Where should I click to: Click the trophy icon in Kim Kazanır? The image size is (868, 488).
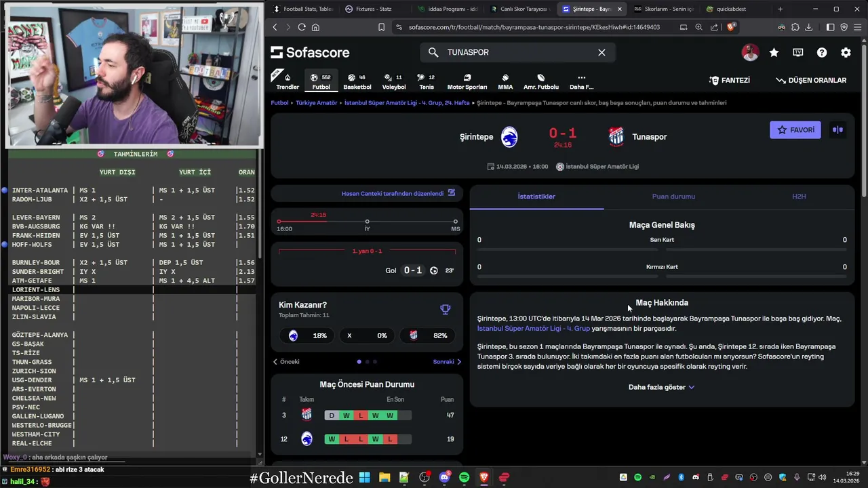point(446,310)
